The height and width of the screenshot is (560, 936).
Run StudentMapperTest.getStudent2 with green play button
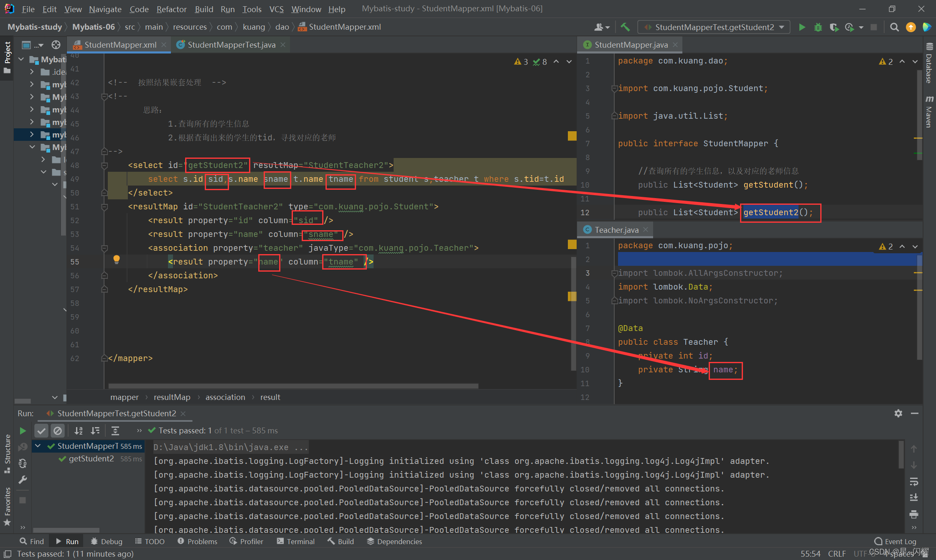(x=802, y=27)
